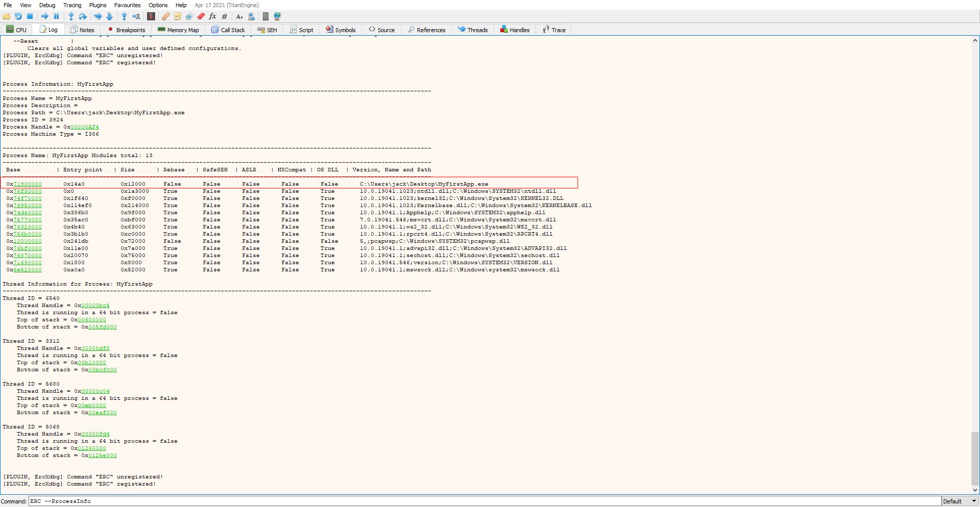Click the Process Handle 0x00000AF4 link
This screenshot has width=980, height=507.
pos(85,127)
